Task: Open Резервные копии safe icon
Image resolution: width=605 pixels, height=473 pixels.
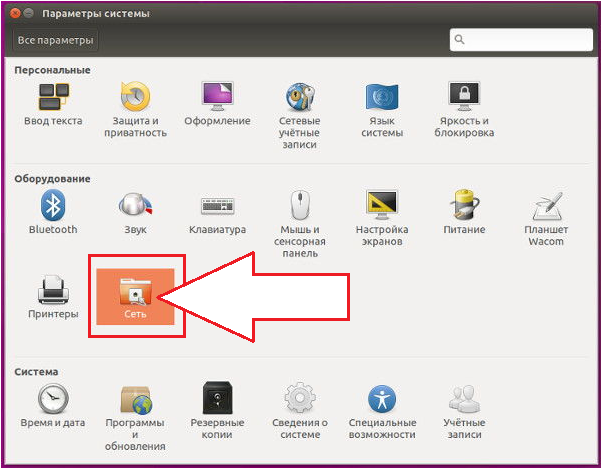Action: [x=217, y=398]
